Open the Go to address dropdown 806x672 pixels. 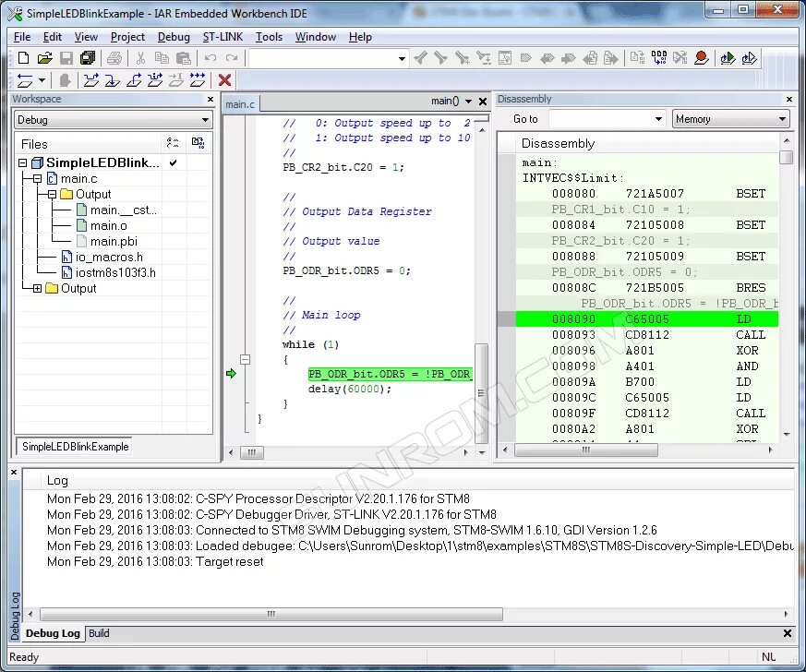658,119
